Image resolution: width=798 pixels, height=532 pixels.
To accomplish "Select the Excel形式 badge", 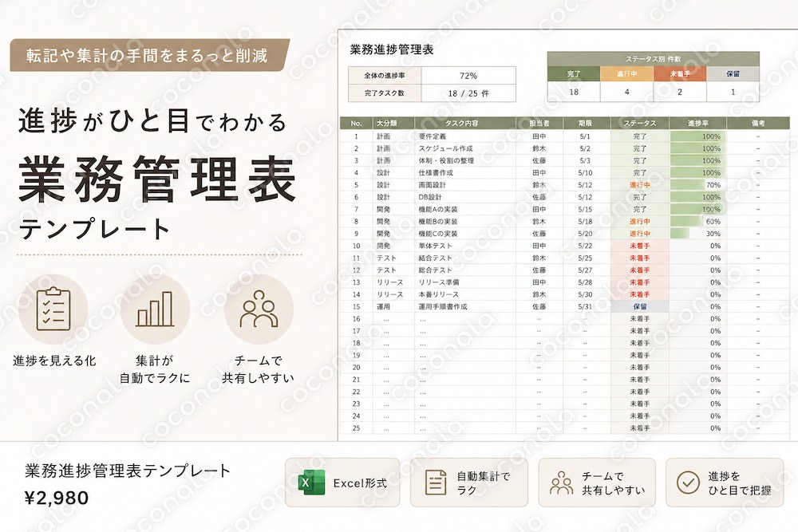I will point(342,483).
